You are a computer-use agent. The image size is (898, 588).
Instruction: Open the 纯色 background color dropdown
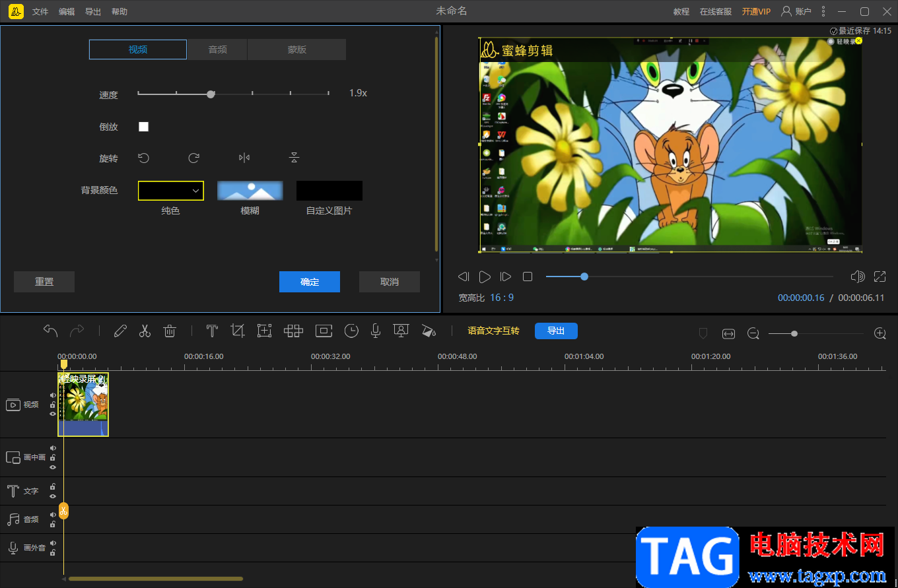[x=171, y=191]
